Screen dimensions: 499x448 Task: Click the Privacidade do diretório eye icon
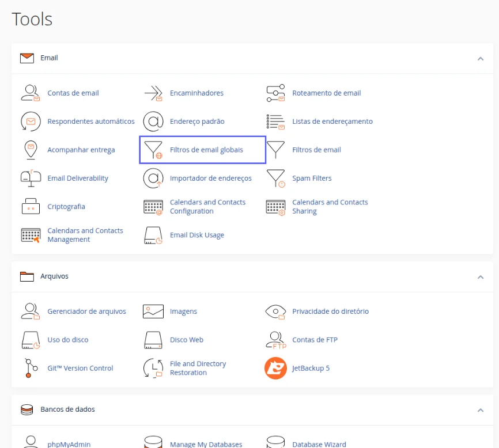(x=275, y=312)
